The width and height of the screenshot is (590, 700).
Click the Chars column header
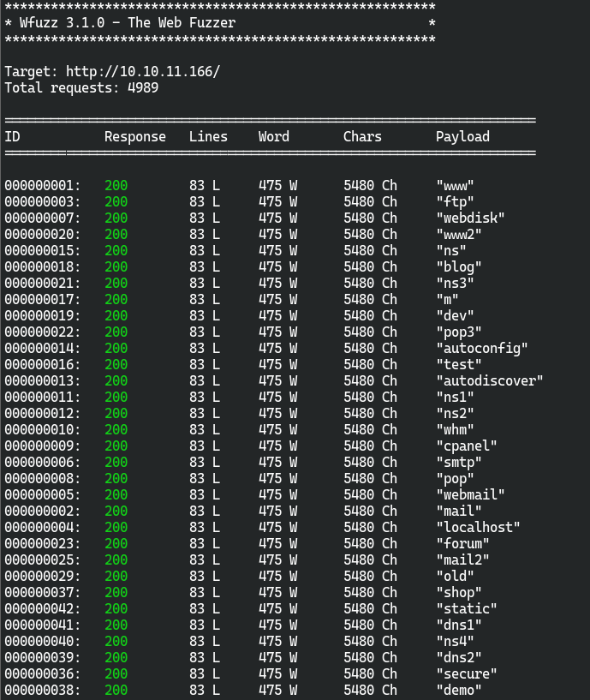(362, 136)
